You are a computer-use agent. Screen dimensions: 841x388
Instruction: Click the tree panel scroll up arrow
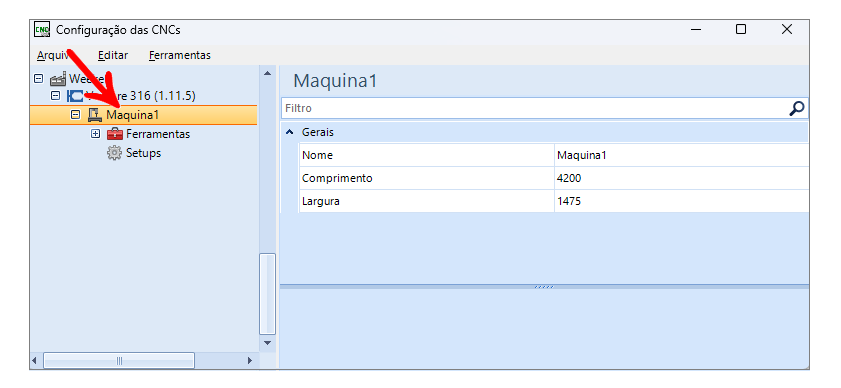(267, 74)
